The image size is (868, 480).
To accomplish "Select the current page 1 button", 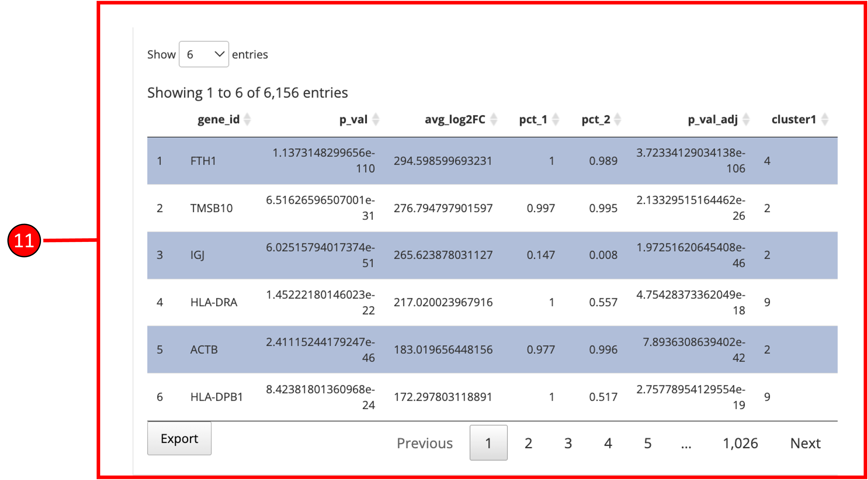I will 488,443.
